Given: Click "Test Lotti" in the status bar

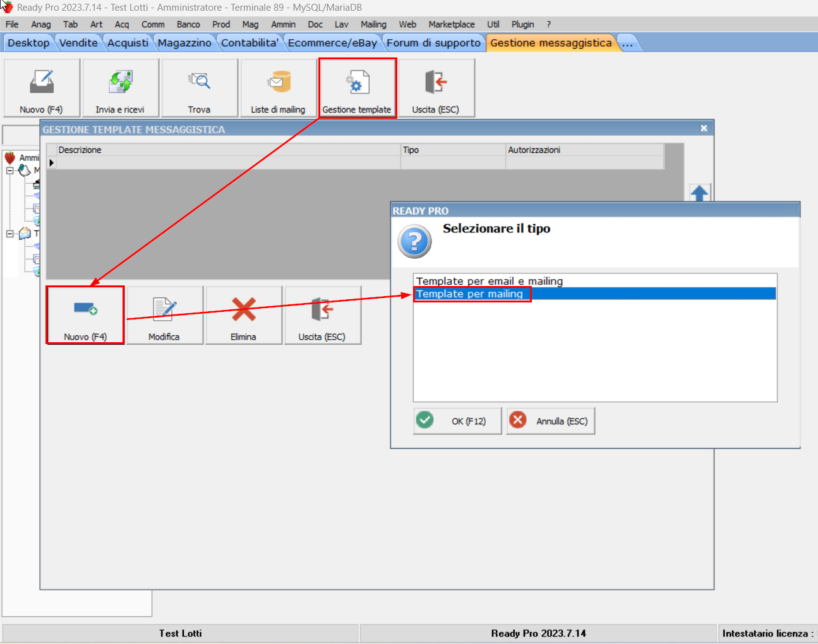Looking at the screenshot, I should click(x=181, y=633).
